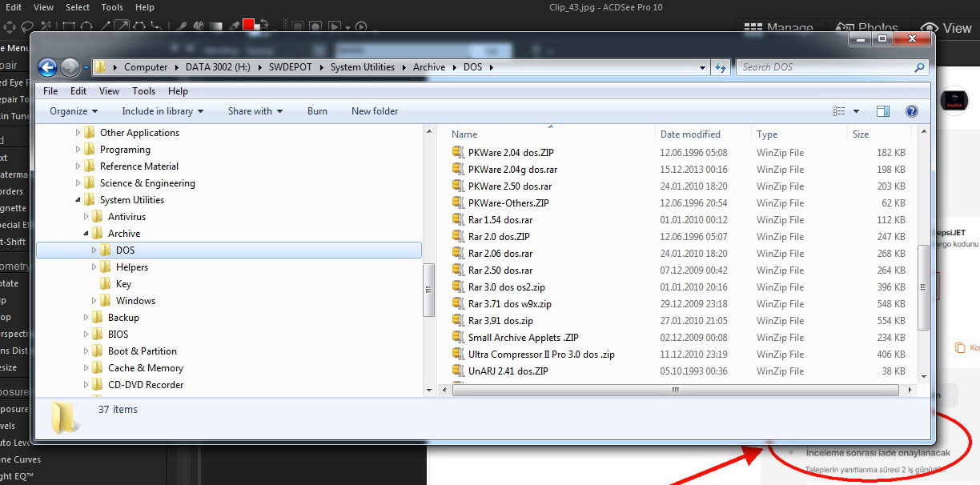Open the recent pages dropdown beside Forward
The height and width of the screenshot is (485, 980).
point(86,69)
